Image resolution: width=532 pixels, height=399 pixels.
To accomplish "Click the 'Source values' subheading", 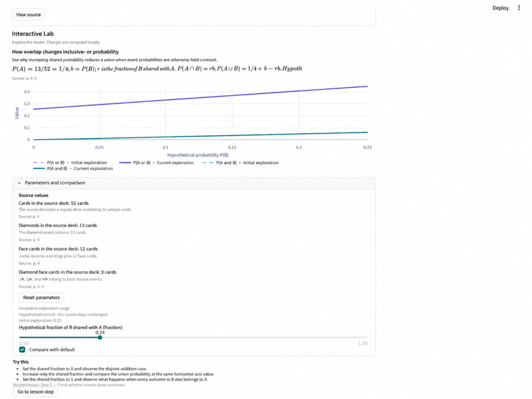I will click(34, 195).
